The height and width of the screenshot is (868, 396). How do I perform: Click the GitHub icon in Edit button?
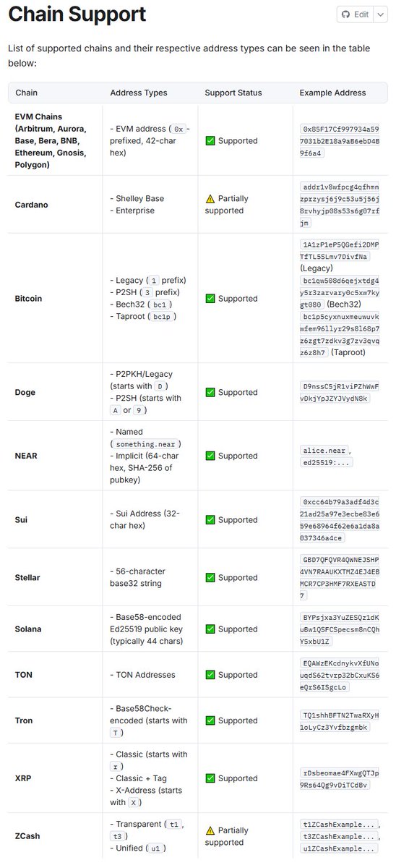(x=347, y=14)
